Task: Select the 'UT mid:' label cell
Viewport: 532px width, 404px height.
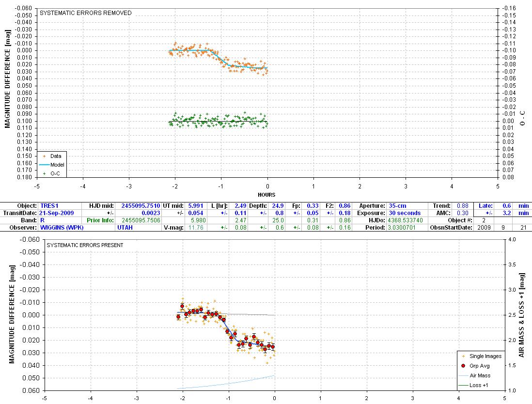Action: [173, 205]
